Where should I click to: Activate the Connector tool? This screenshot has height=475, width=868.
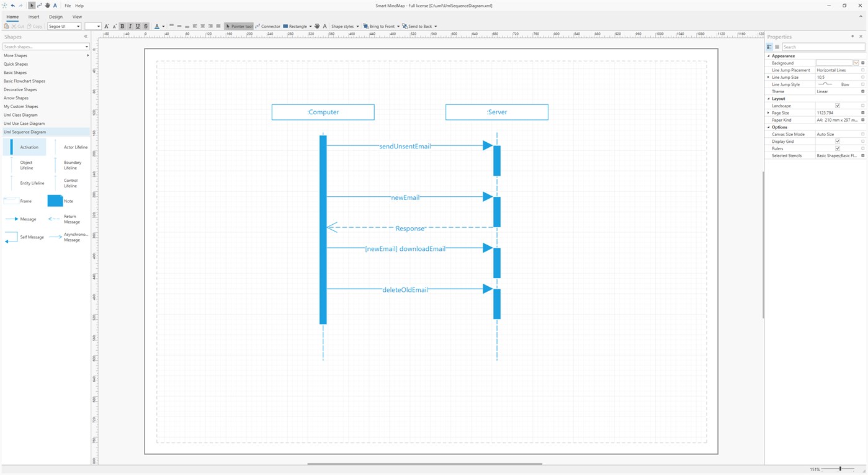(x=267, y=26)
